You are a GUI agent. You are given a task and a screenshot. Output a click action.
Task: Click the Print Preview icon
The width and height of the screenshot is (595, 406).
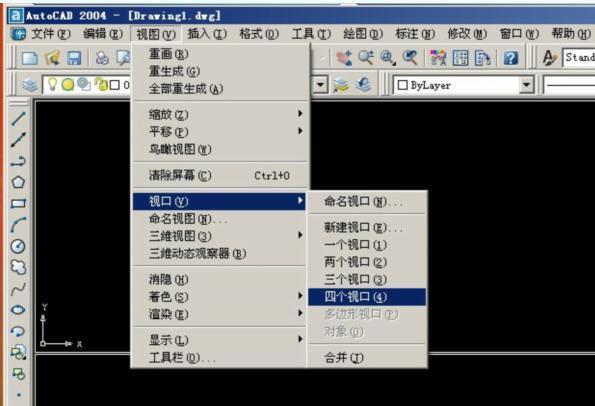(123, 58)
